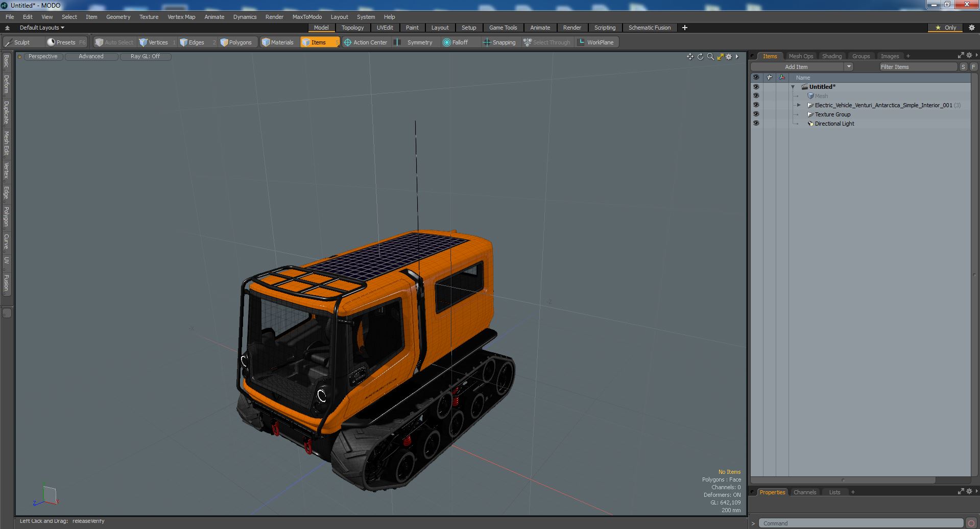Open the Vertex Map menu

181,17
